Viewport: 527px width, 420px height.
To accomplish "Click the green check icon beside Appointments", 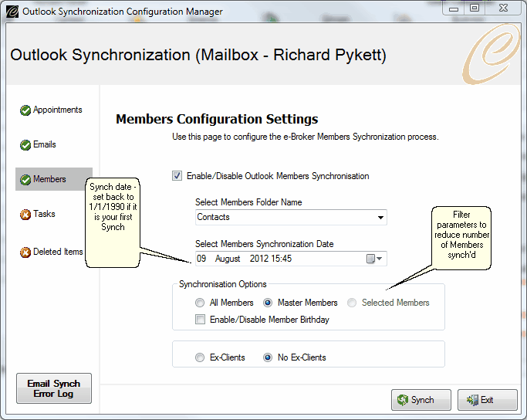I will (x=25, y=110).
